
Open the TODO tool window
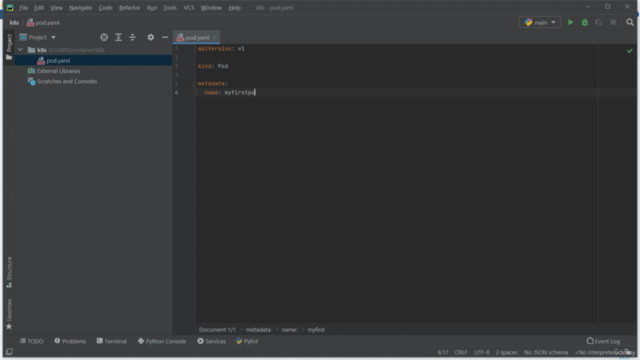(31, 341)
